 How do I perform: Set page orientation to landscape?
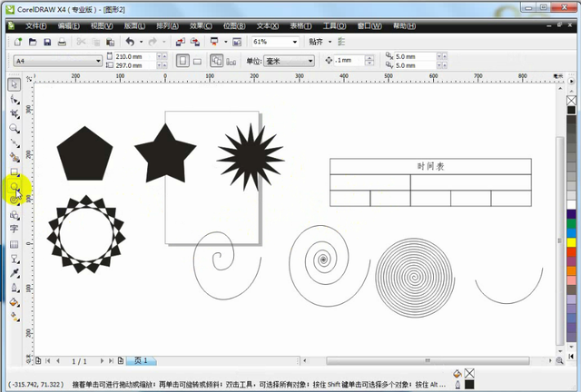point(198,61)
